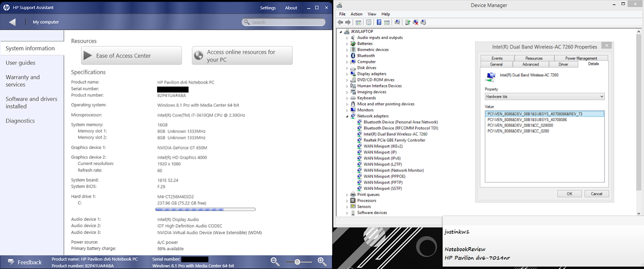This screenshot has width=644, height=269.
Task: Select Realtek PCIe GBE Family Controller
Action: (394, 140)
